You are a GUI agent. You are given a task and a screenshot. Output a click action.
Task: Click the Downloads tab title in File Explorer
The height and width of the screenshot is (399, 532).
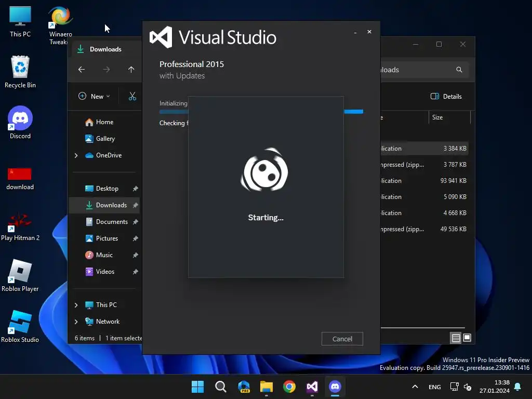pos(105,49)
